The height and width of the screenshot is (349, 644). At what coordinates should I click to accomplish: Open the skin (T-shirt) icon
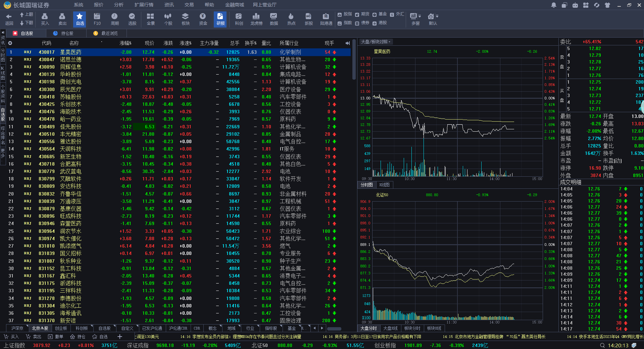pyautogui.click(x=607, y=5)
